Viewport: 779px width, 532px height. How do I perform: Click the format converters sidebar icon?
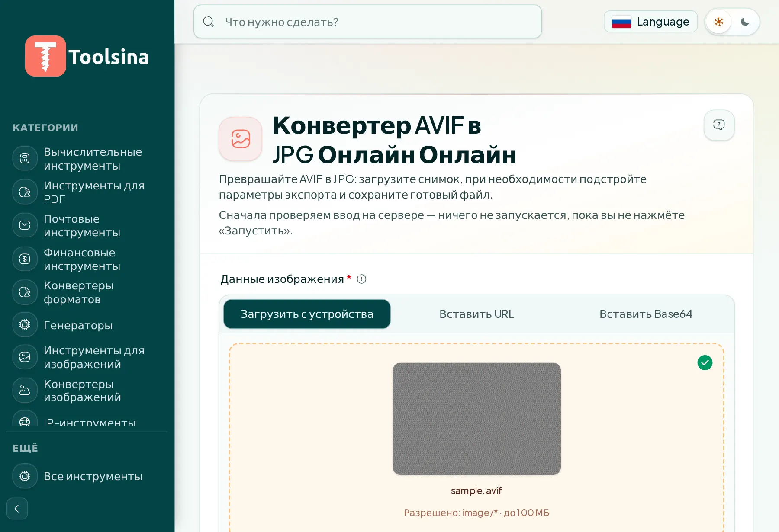pos(25,292)
